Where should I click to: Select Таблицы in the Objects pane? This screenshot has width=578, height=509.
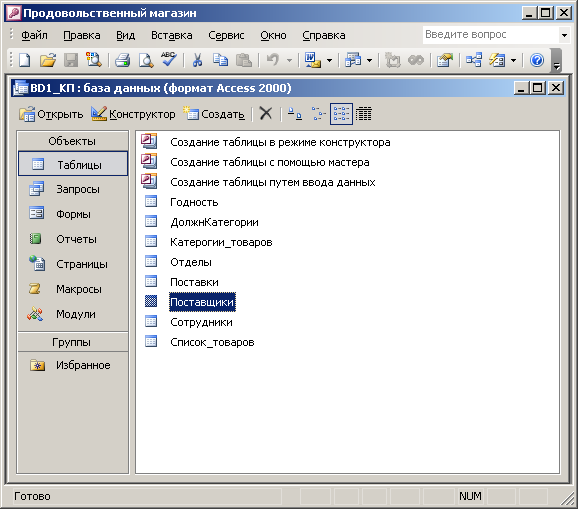(x=73, y=164)
